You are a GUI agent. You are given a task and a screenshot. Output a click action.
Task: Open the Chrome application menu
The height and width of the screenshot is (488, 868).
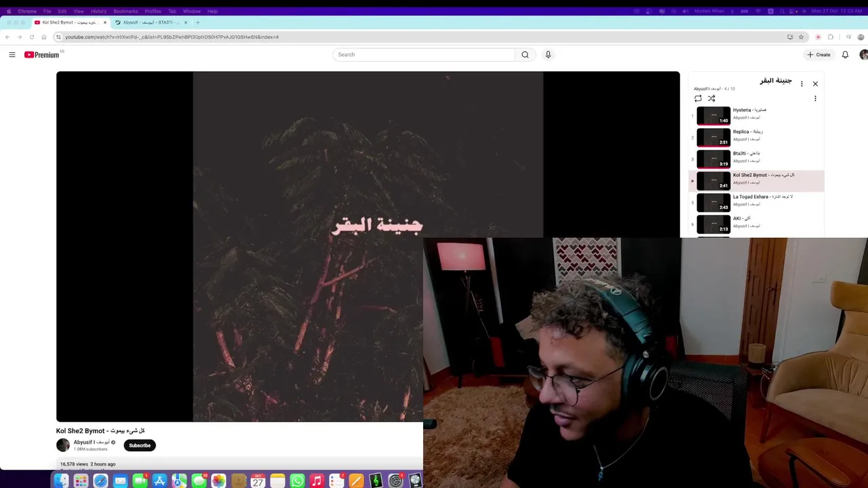coord(27,11)
